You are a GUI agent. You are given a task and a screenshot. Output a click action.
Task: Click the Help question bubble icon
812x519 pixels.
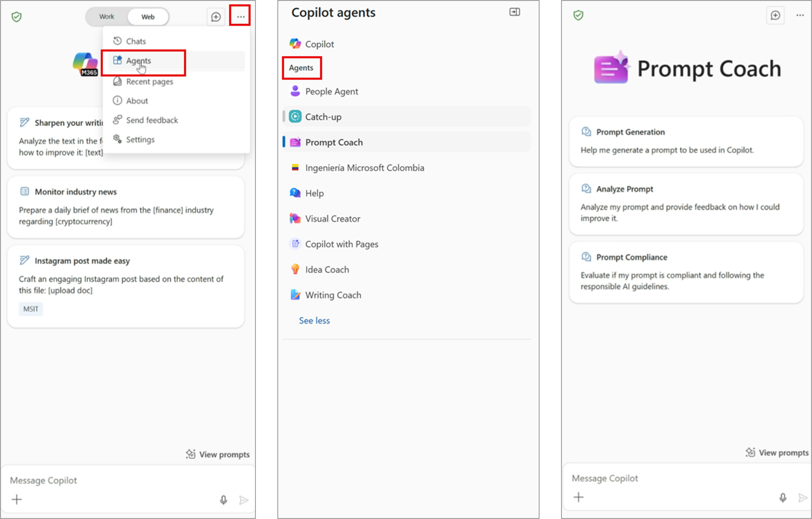(x=295, y=193)
